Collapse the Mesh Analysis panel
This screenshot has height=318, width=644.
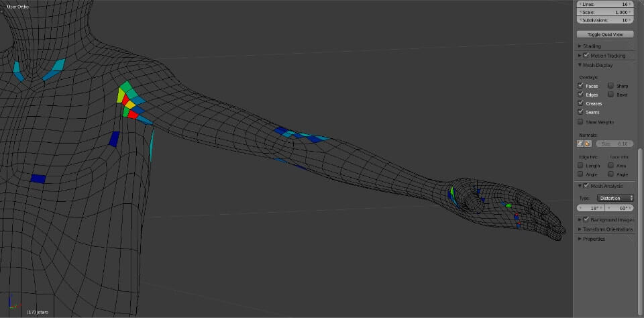tap(580, 186)
